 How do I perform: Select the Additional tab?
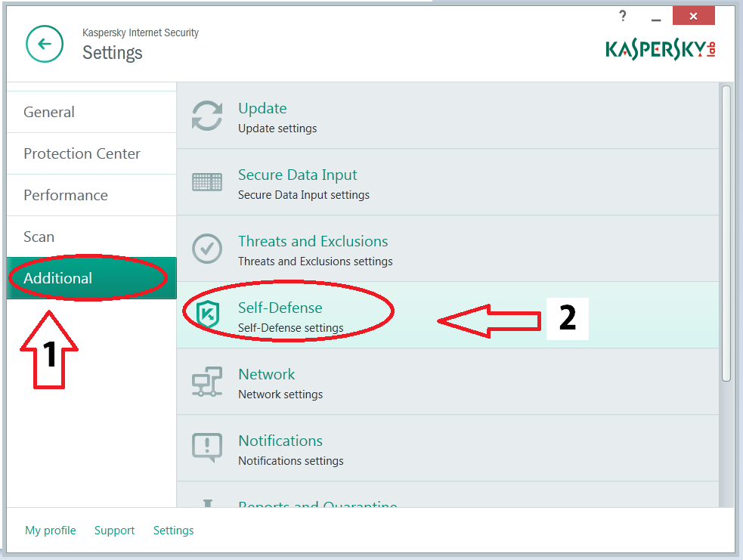(x=92, y=278)
